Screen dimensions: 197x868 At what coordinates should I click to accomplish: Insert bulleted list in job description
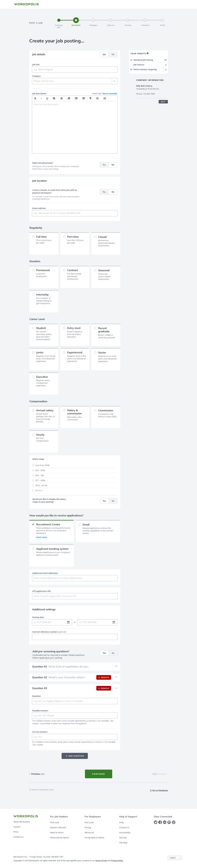tap(97, 98)
